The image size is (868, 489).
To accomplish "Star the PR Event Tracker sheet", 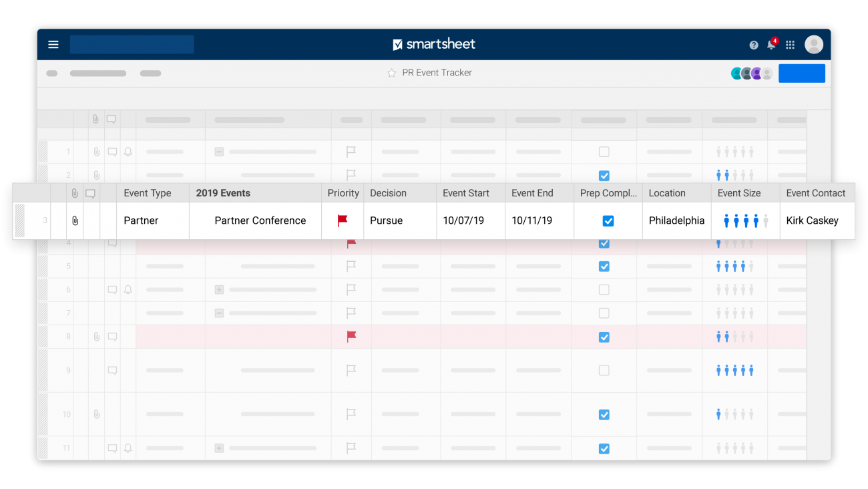I will coord(391,73).
